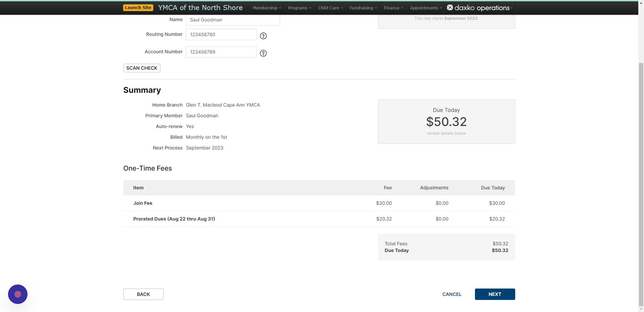Click the CANCEL link
The image size is (644, 312).
coord(452,294)
